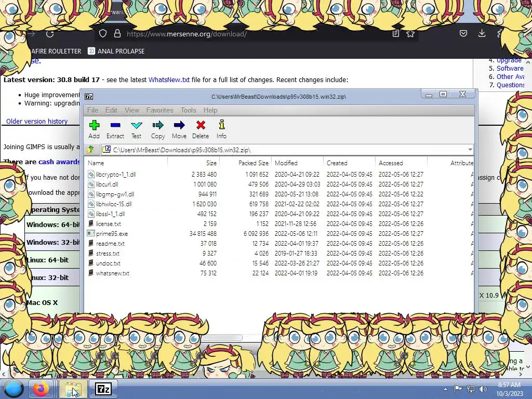Reload the Firefox page
Screen dimensions: 532x399
click(50, 34)
